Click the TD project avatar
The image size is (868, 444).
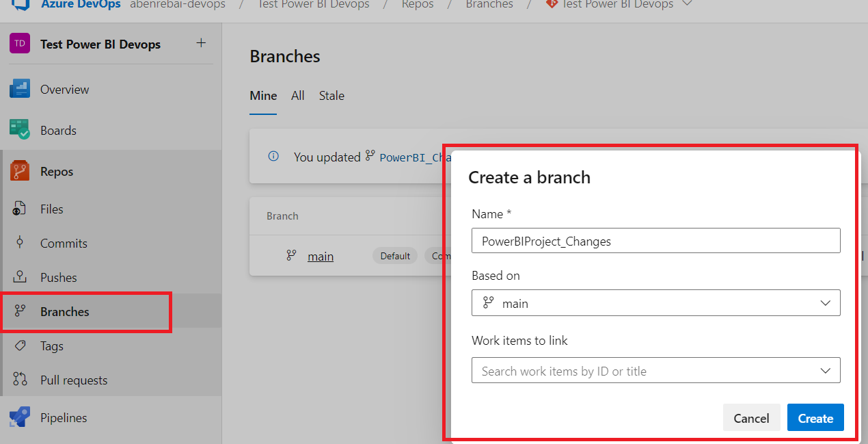(20, 44)
